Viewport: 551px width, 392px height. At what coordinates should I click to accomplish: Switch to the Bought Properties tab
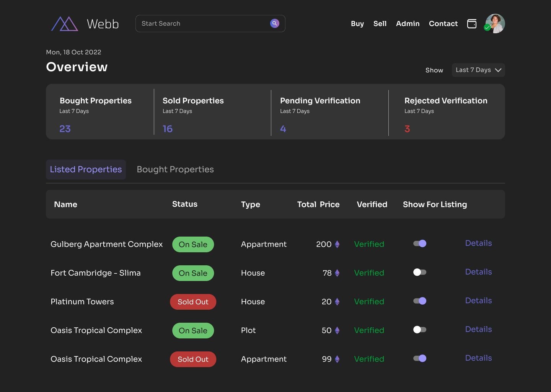tap(175, 170)
